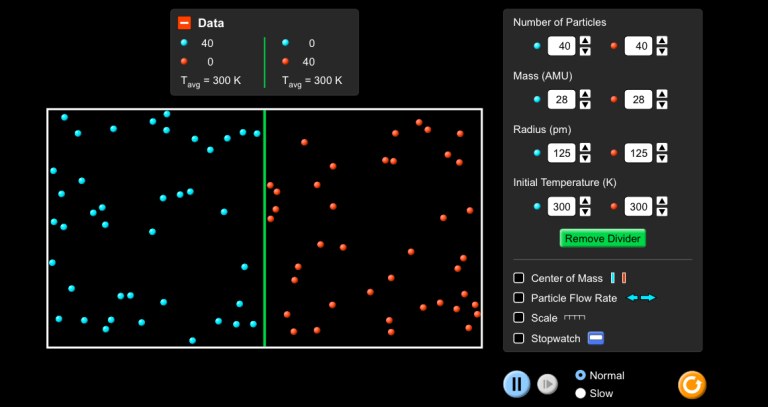The image size is (768, 407).
Task: Click the red Mass value field
Action: point(639,99)
